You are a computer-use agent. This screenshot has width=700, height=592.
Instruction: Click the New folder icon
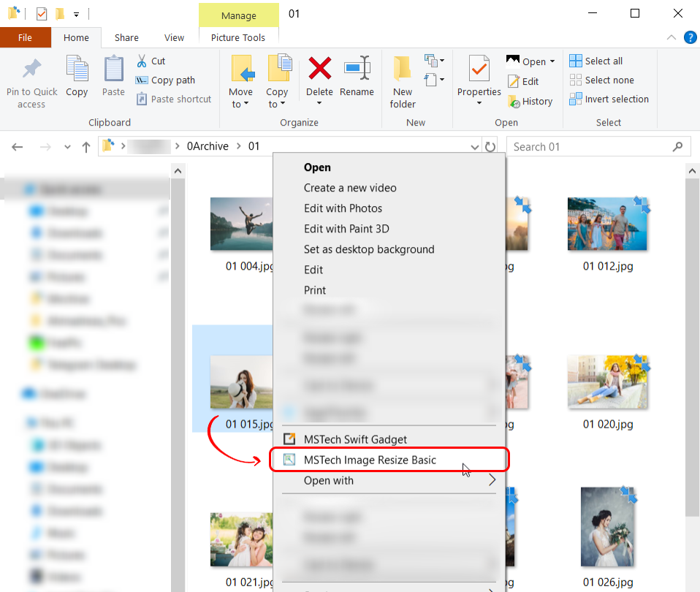click(x=402, y=69)
